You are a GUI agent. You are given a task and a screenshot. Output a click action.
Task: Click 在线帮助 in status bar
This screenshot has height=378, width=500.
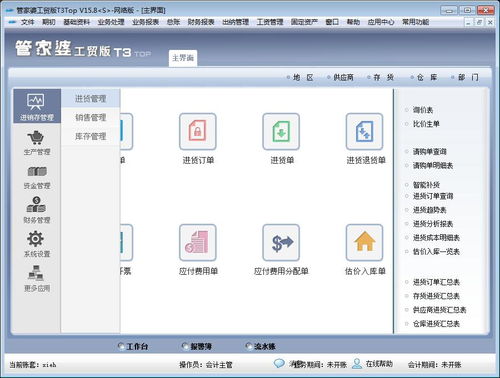[379, 364]
